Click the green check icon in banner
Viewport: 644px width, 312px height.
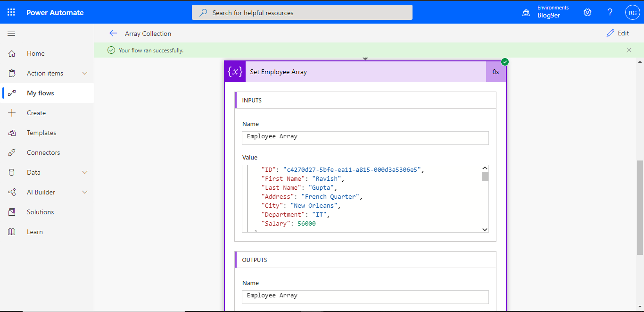click(111, 50)
